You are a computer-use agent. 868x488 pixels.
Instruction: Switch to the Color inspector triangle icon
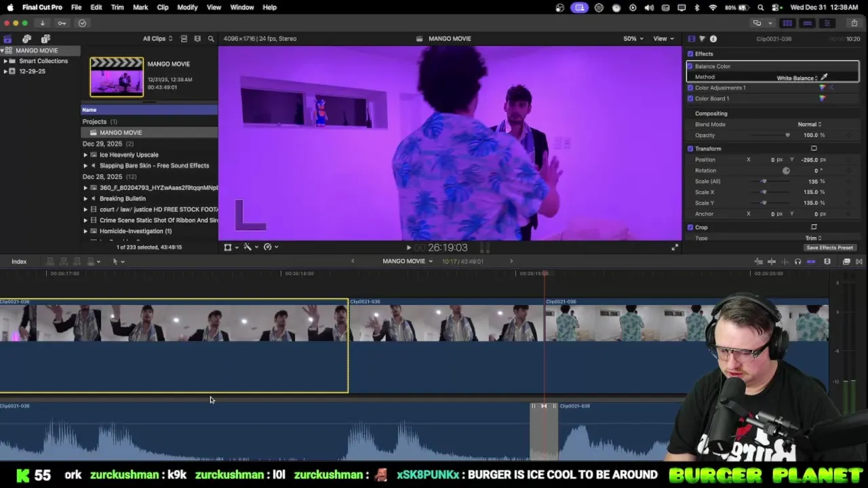point(702,39)
